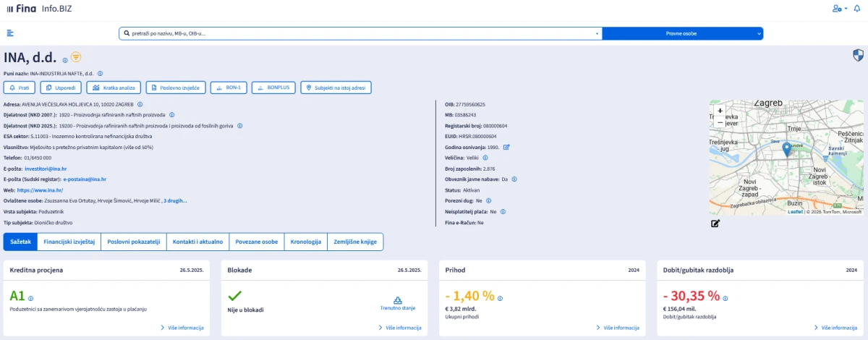
Task: Click info icon for Djelatnost NKD 2025
Action: pos(239,125)
